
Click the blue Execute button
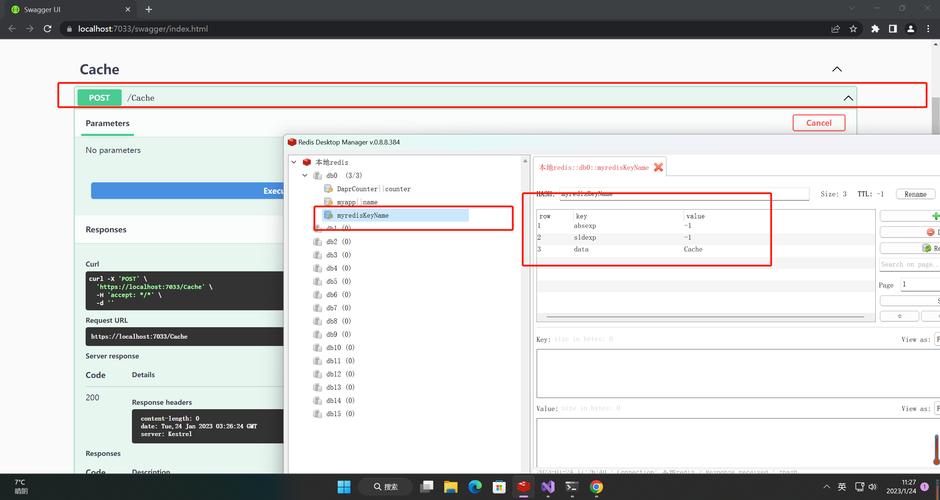pyautogui.click(x=187, y=191)
